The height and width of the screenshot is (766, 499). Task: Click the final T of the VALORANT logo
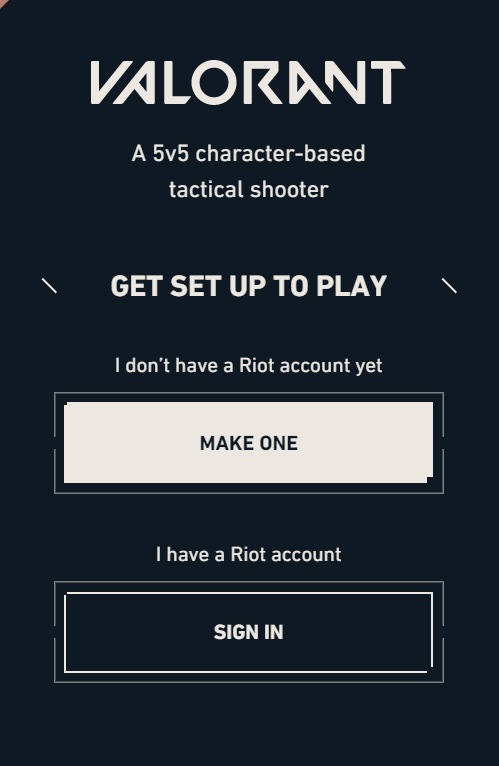coord(388,82)
